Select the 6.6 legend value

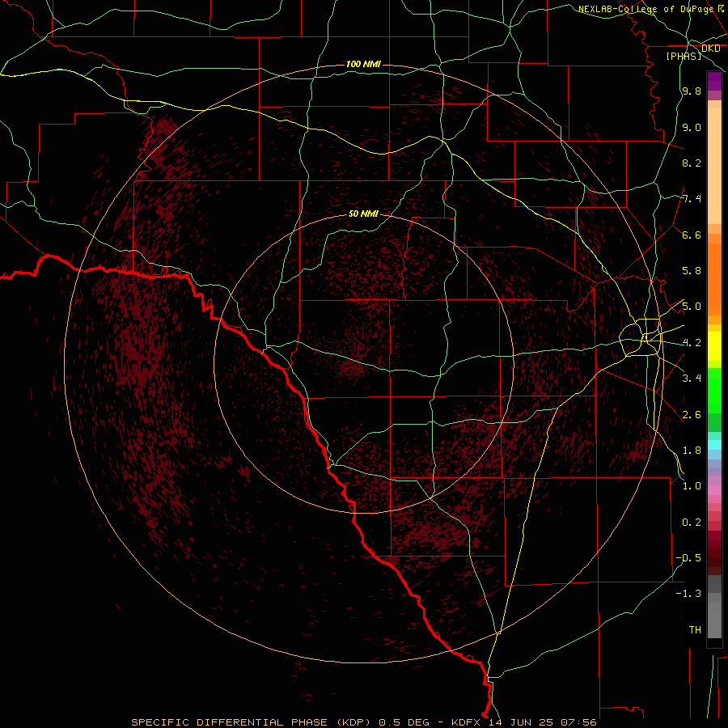click(692, 235)
